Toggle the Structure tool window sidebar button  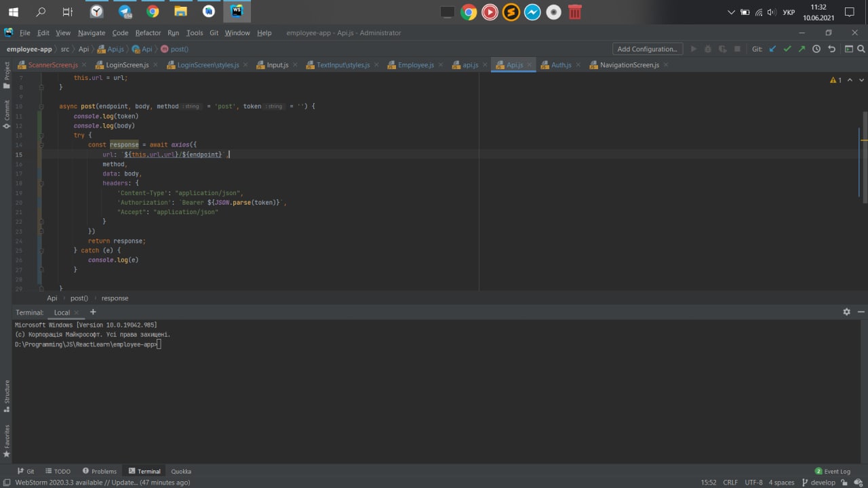pyautogui.click(x=7, y=396)
